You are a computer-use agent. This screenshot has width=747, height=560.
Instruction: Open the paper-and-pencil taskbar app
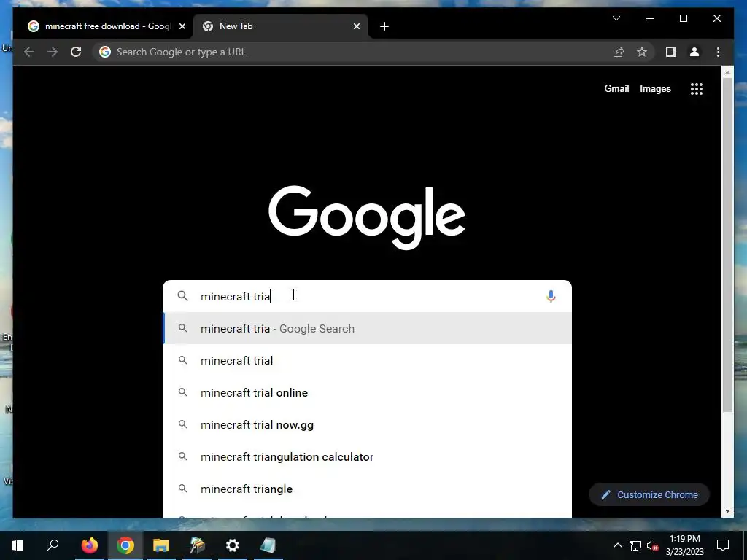(x=197, y=545)
